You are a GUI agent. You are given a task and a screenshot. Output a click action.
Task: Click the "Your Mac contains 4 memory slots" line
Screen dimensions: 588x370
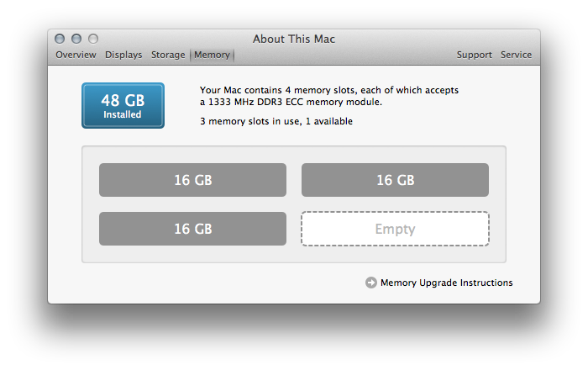coord(329,89)
